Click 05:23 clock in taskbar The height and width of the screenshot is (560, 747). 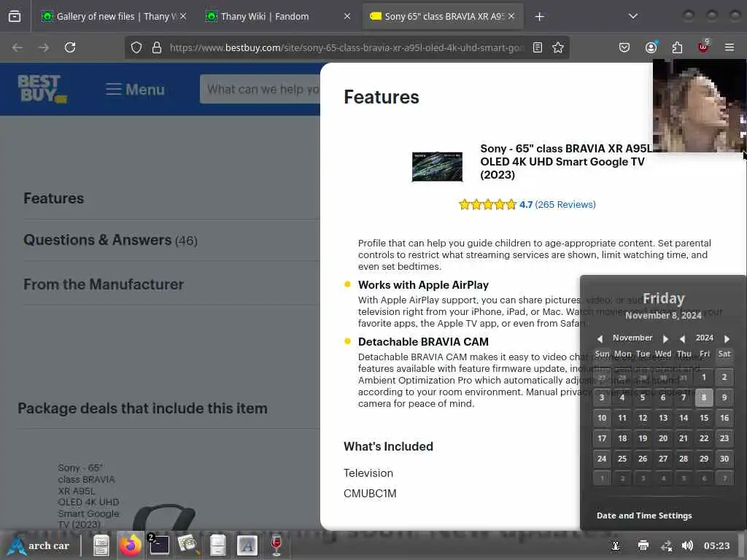(x=716, y=545)
